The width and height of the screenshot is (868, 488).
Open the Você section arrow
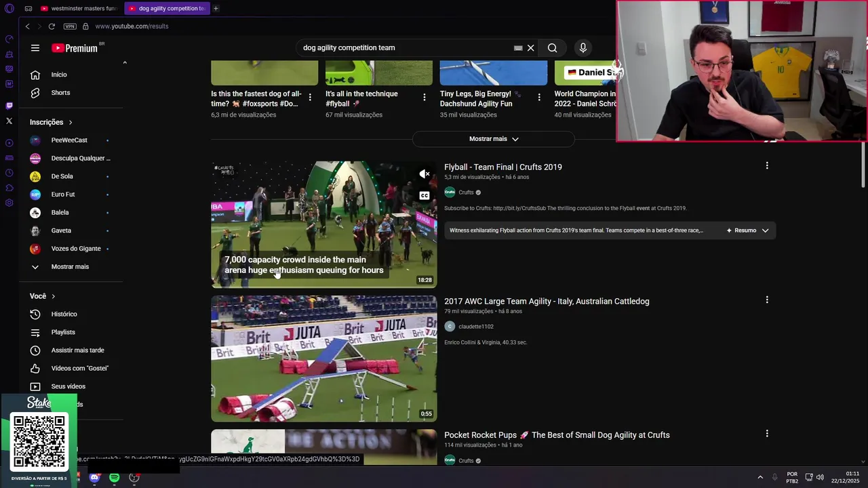[x=53, y=296]
